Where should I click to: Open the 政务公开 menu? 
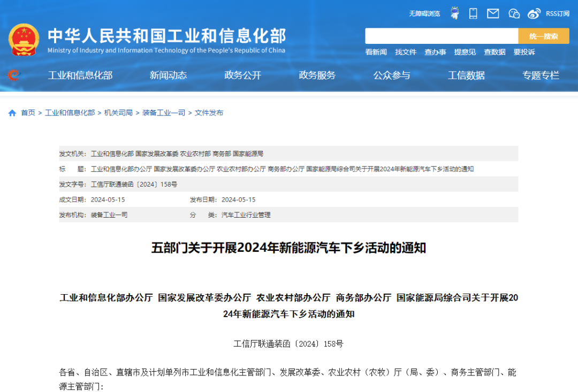(242, 75)
